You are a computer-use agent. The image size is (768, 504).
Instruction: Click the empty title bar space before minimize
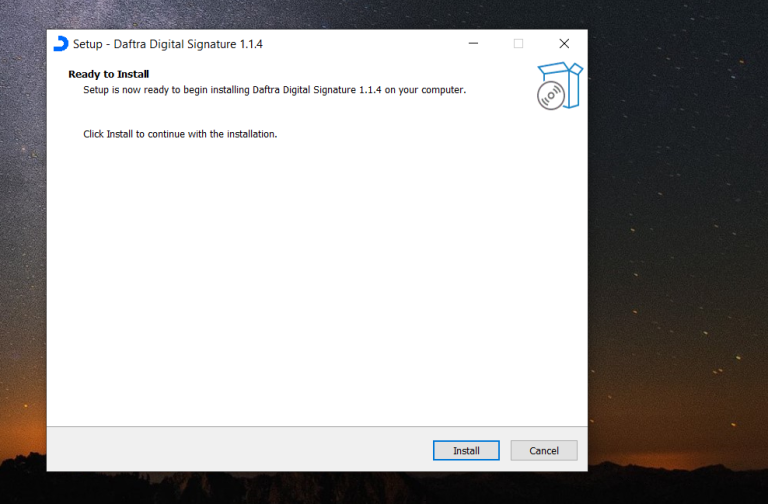(380, 44)
